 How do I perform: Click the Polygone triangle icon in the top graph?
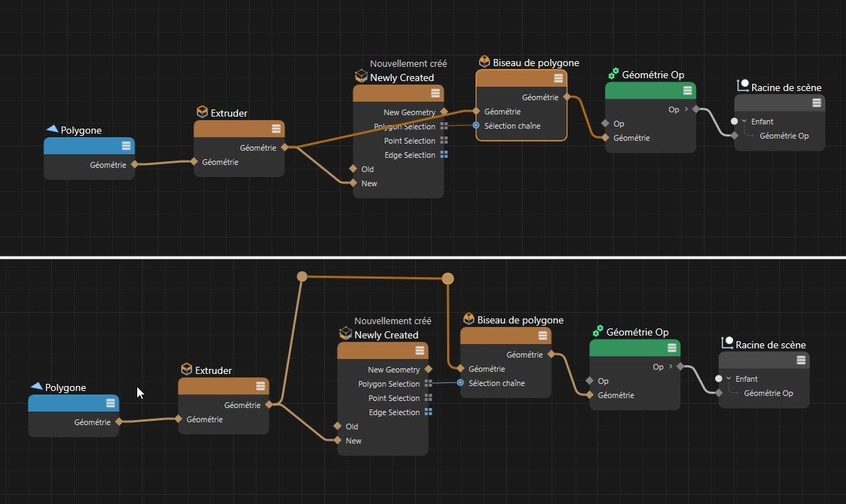click(52, 129)
